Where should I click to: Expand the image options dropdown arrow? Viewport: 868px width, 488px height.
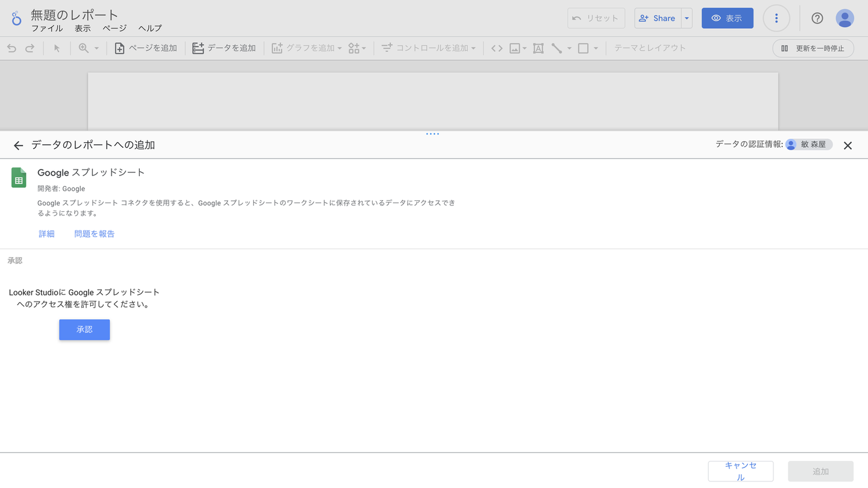525,48
